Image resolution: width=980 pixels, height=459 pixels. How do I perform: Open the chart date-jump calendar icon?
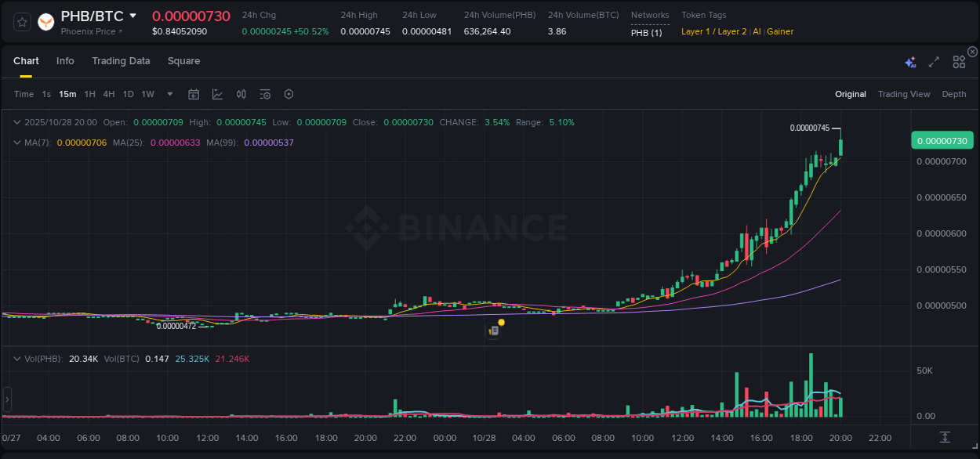(x=194, y=94)
